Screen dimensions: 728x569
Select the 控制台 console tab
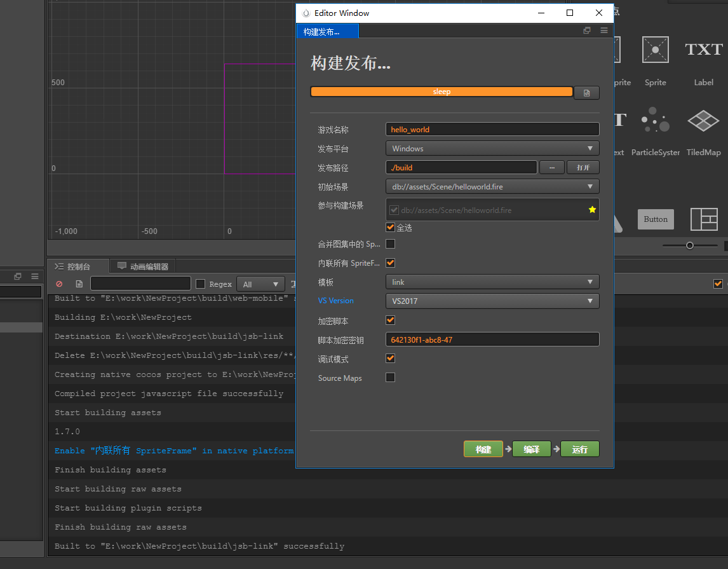coord(78,266)
